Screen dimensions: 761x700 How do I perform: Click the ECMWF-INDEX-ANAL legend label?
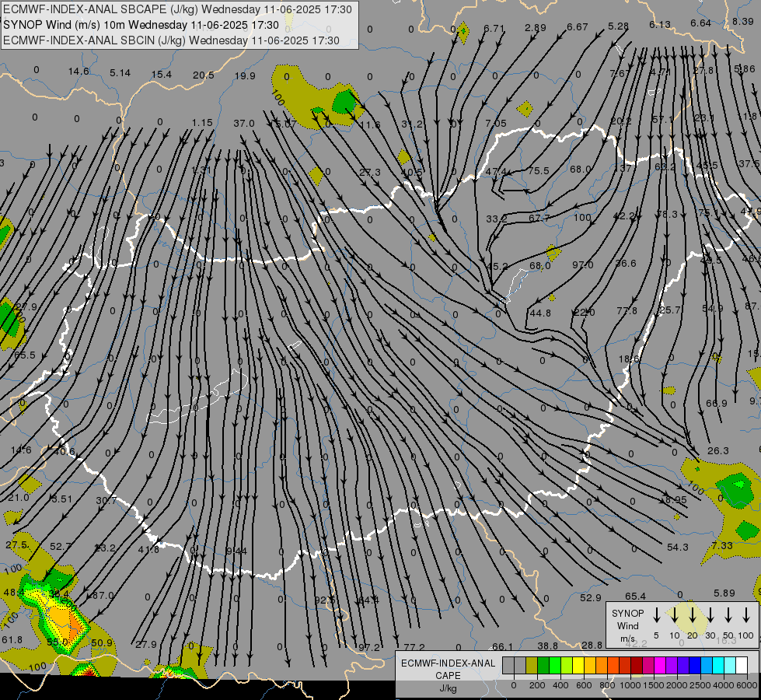[x=448, y=663]
